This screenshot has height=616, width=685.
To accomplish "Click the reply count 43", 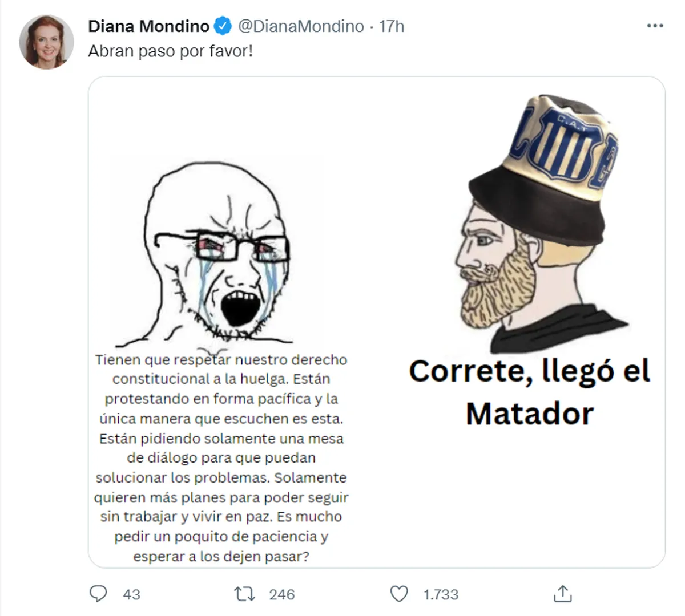I will coord(131,594).
